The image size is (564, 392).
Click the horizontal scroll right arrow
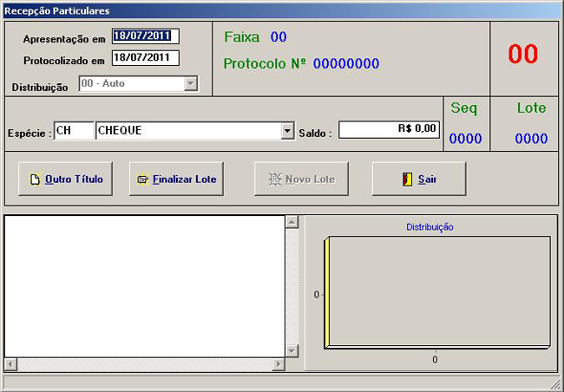[x=278, y=364]
